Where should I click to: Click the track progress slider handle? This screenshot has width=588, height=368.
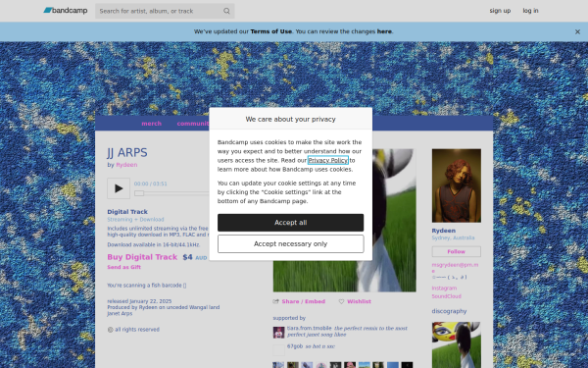[139, 193]
